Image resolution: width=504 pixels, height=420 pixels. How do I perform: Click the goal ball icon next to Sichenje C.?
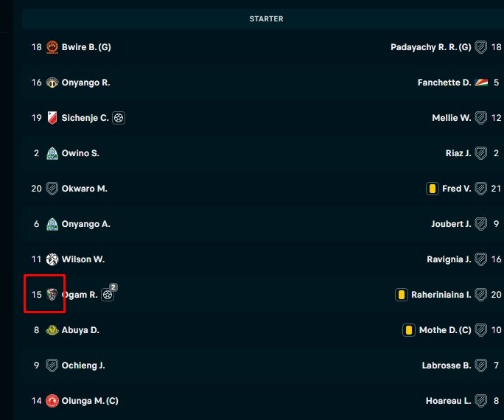coord(119,118)
